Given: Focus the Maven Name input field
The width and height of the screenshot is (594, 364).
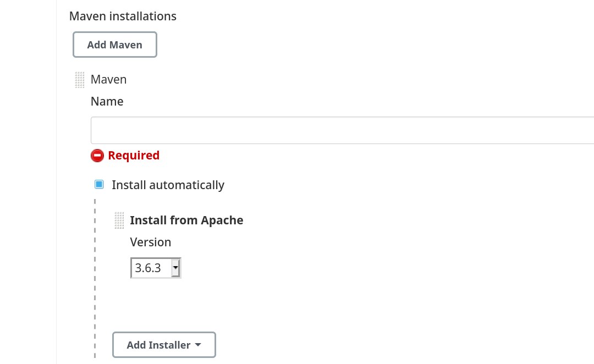Looking at the screenshot, I should [342, 130].
